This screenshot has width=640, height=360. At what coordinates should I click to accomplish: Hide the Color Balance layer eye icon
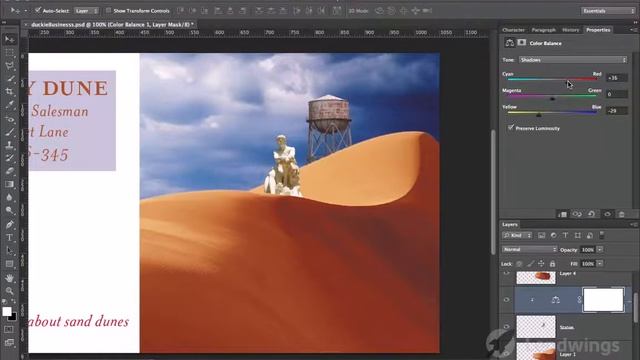click(507, 300)
